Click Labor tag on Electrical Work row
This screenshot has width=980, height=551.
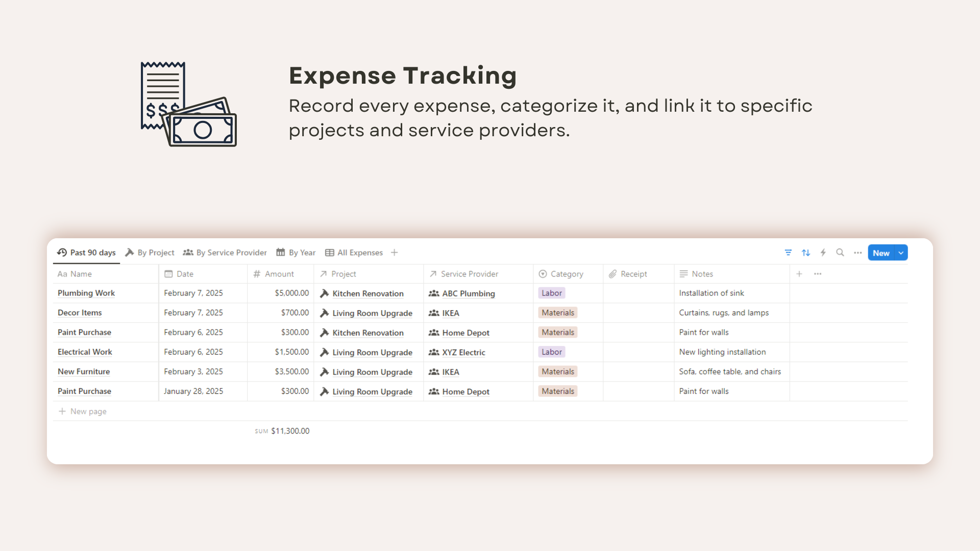click(x=552, y=352)
